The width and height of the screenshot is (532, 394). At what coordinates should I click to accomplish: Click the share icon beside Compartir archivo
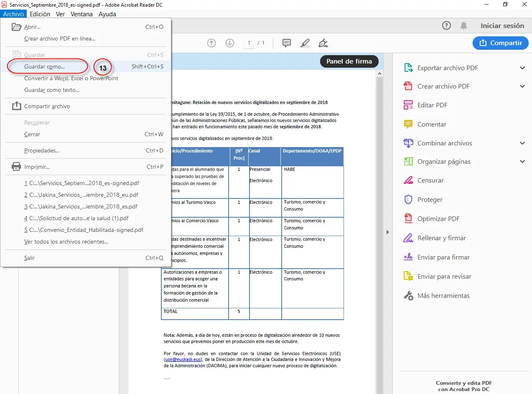[x=16, y=106]
